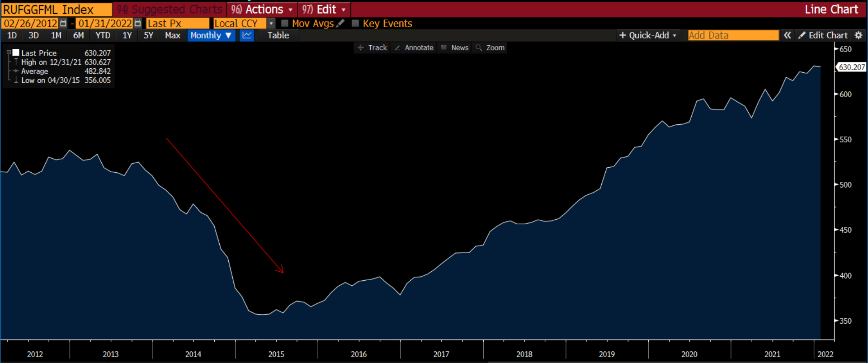Click the 650 y-axis value label

click(x=845, y=49)
